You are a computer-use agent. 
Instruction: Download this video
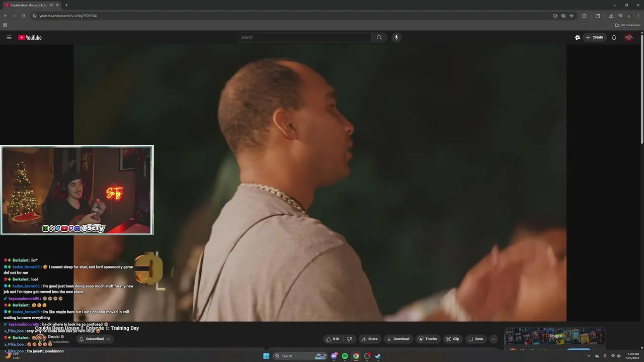coord(398,339)
